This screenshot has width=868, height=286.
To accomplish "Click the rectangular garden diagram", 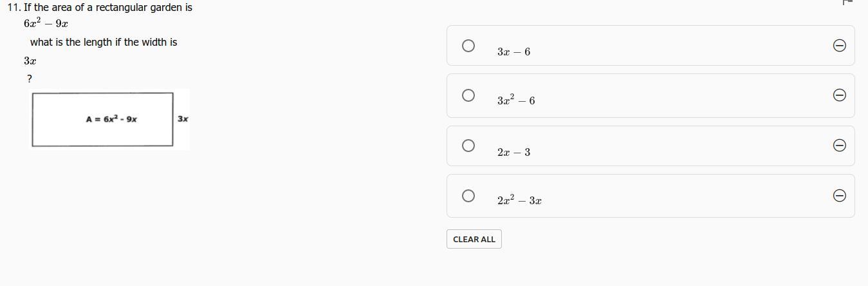I will 103,134.
